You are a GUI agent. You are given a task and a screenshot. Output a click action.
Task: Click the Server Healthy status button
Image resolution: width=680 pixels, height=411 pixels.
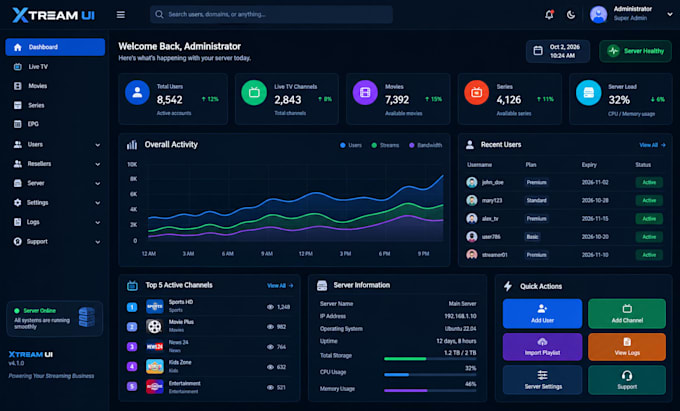(635, 51)
